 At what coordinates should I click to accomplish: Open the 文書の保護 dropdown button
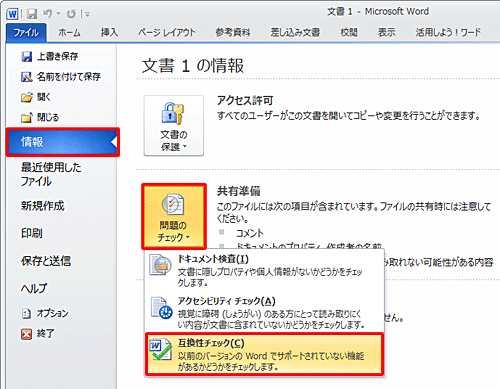coord(174,126)
